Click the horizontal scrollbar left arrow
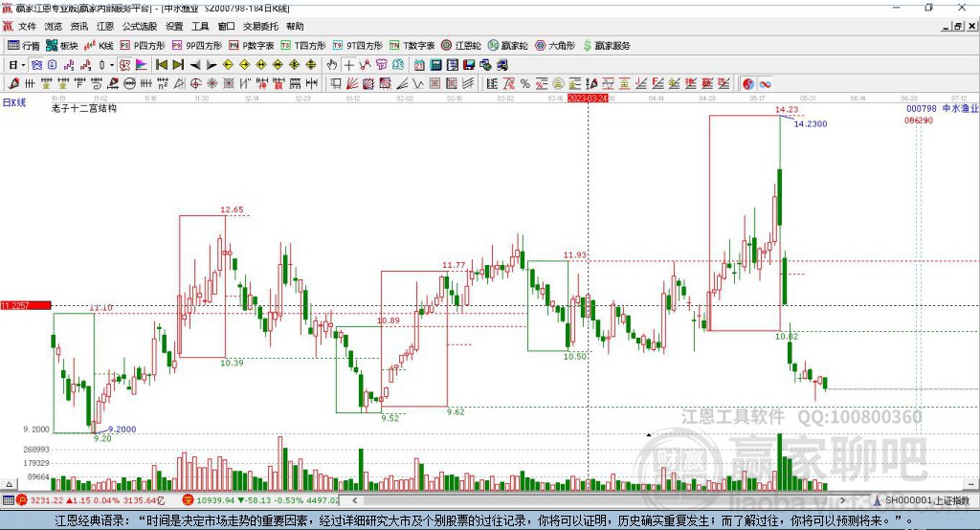 coord(354,500)
